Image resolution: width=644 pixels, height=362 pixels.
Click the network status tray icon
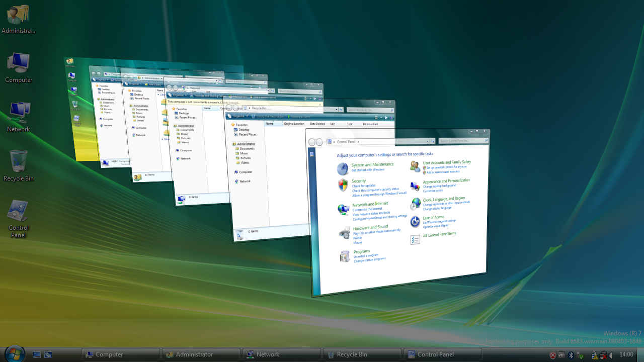tap(602, 355)
